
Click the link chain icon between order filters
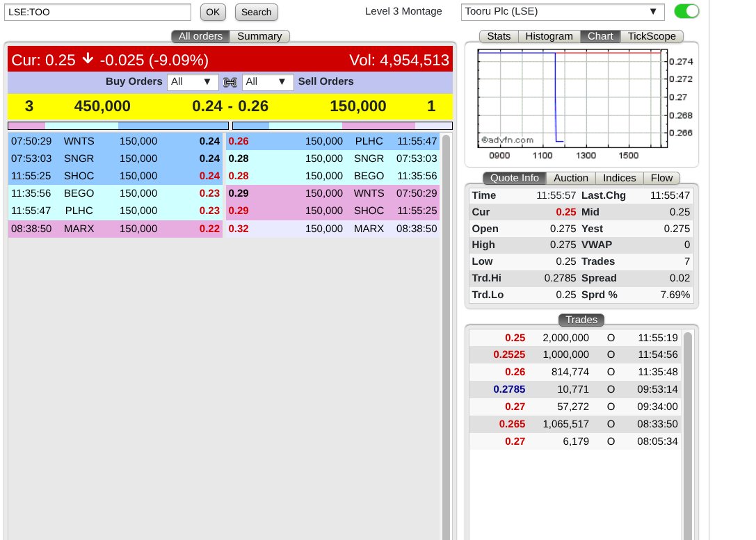click(230, 83)
